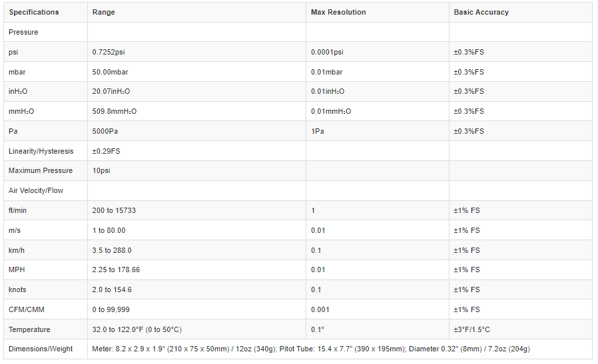The width and height of the screenshot is (598, 364).
Task: Select the 0 to 99,999 CFM/CMM range
Action: [x=111, y=309]
